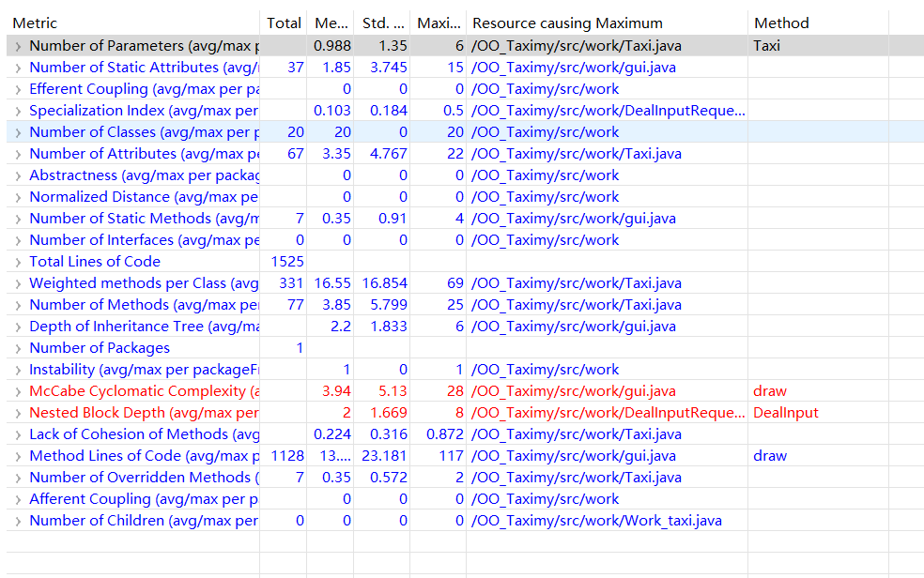
Task: Select the Number of Children metric
Action: click(143, 521)
